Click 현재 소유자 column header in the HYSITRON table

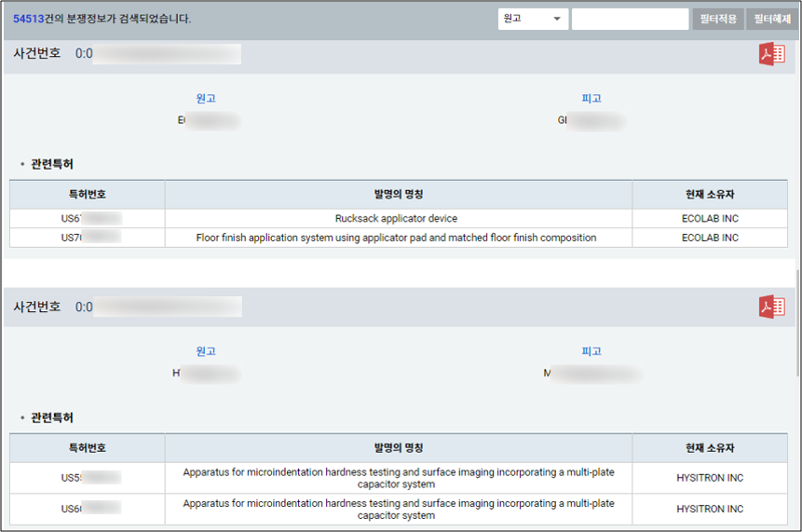coord(710,448)
